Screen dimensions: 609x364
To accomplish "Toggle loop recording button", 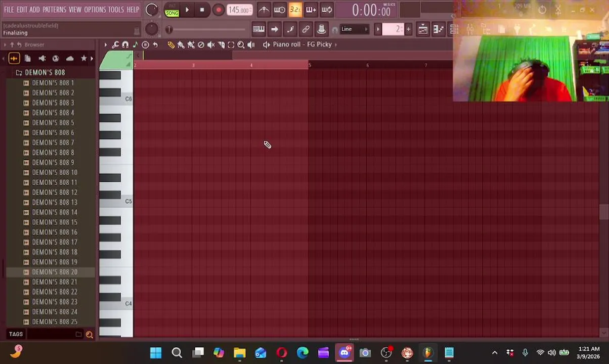I will tap(327, 10).
